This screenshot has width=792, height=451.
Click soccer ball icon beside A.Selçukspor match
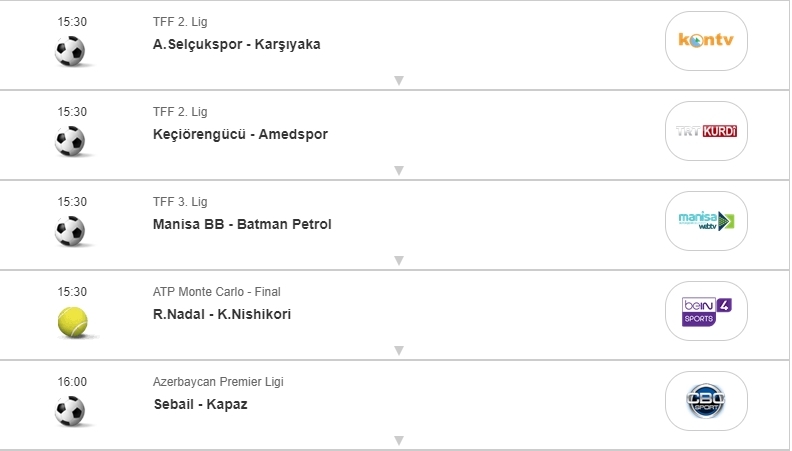pyautogui.click(x=70, y=51)
